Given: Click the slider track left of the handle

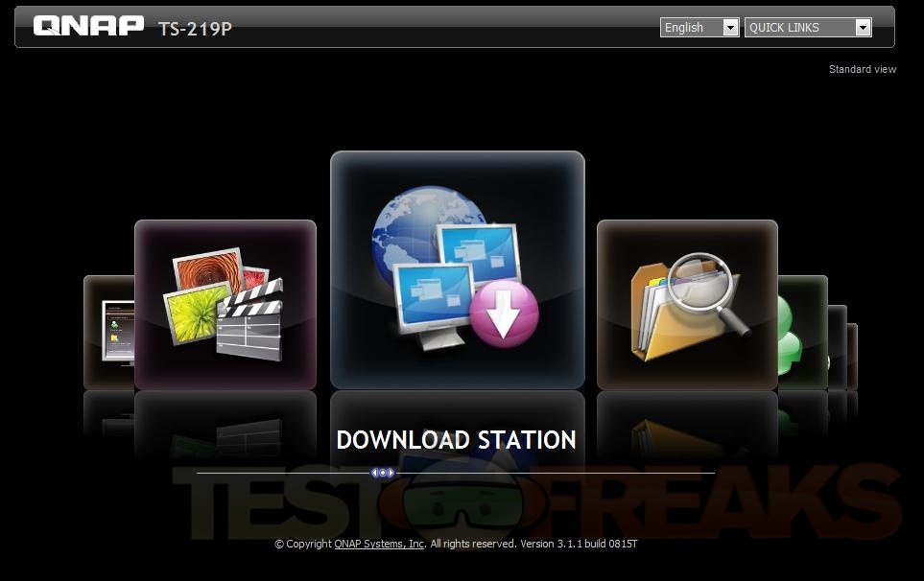Looking at the screenshot, I should pos(283,473).
